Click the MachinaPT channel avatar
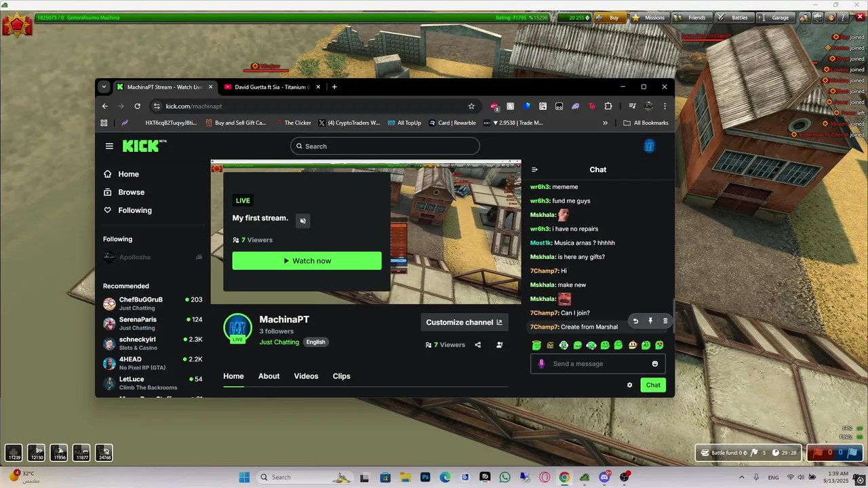 237,328
